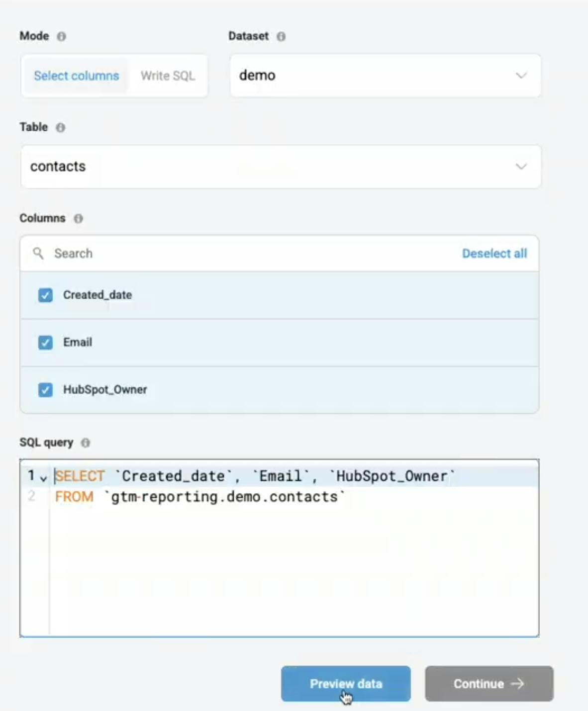Select the HubSpot_Owner column row label

coord(105,390)
